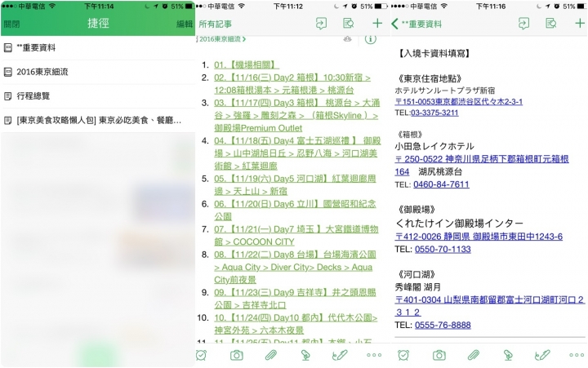
Task: Tap 編輯 to edit shortcuts
Action: click(185, 24)
